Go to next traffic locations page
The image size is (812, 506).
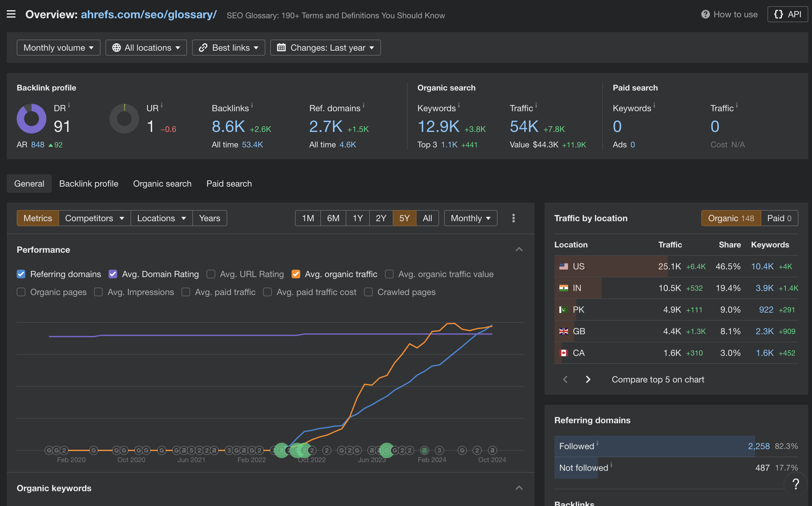tap(588, 379)
